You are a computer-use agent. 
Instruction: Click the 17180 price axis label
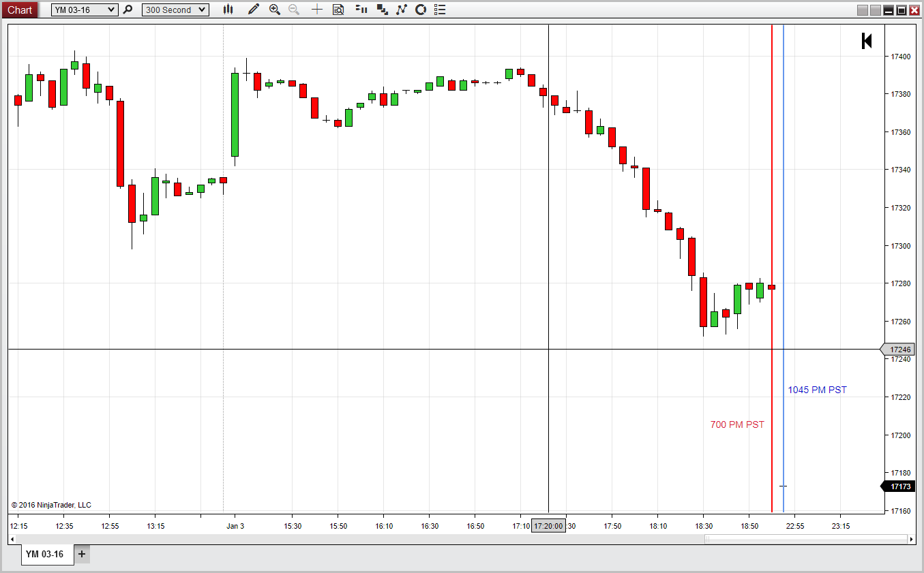(900, 473)
